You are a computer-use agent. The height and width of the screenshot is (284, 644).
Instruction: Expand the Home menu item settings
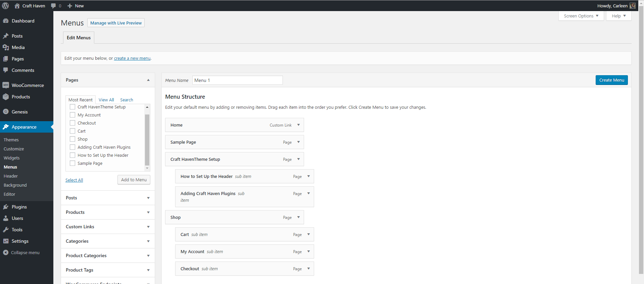298,125
